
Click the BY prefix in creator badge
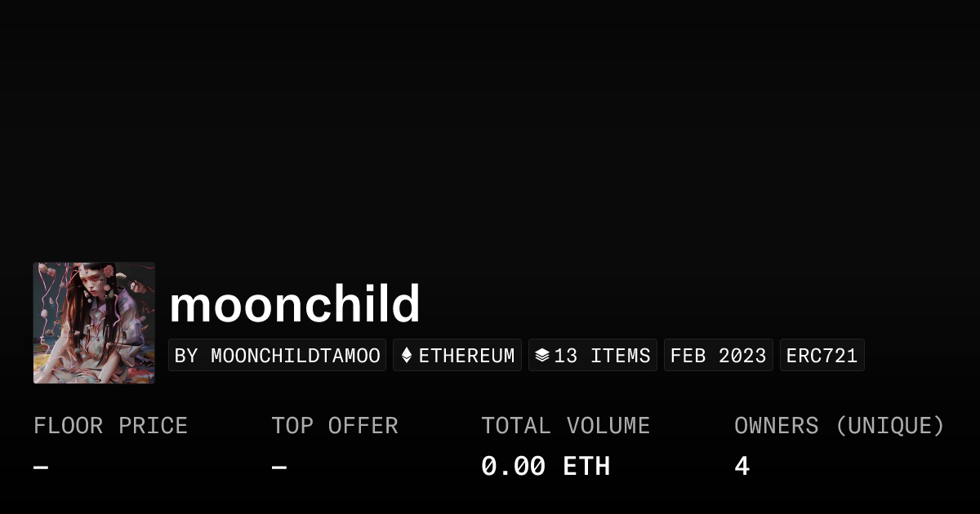tap(187, 356)
